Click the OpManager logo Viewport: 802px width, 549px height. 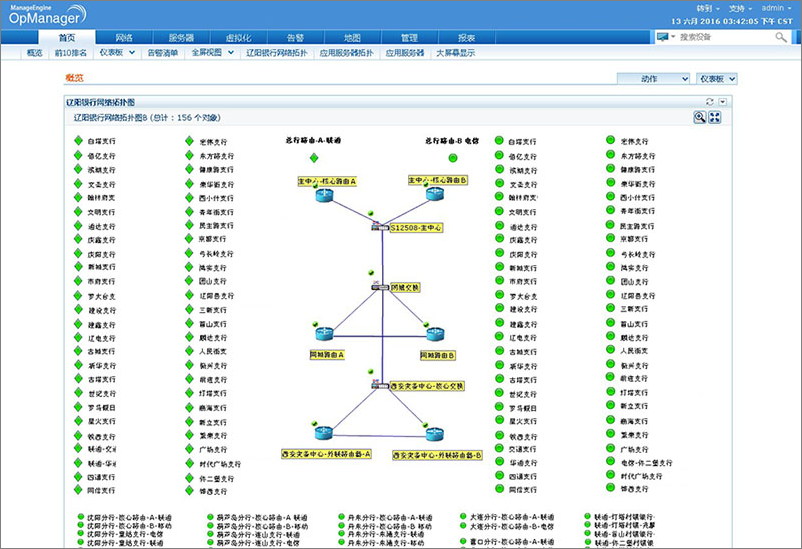point(47,15)
